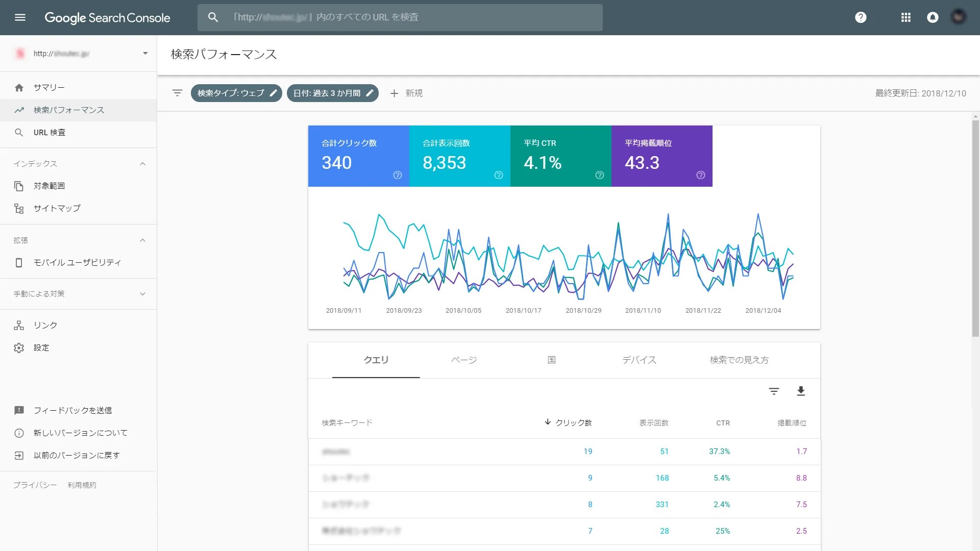
Task: Add a new filter with 新規
Action: tap(407, 93)
